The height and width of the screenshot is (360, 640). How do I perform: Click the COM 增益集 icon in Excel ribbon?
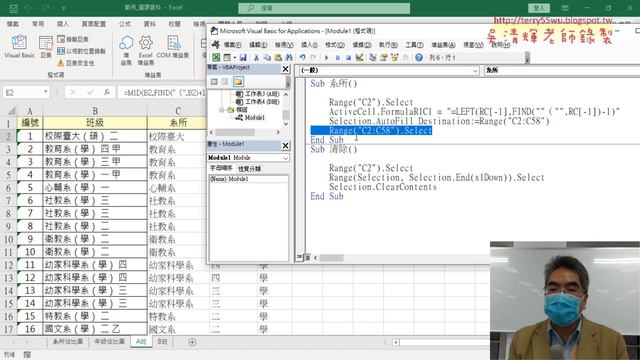pyautogui.click(x=173, y=47)
